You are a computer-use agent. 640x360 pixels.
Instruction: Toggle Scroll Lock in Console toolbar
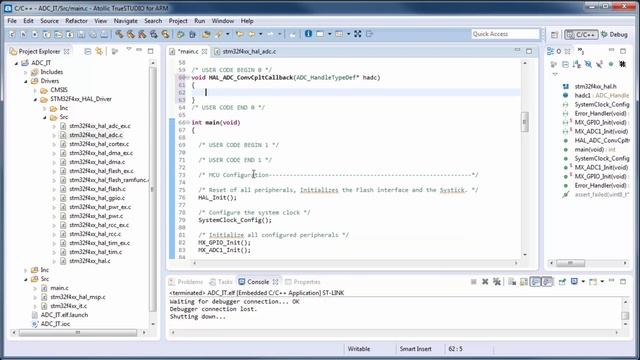524,282
